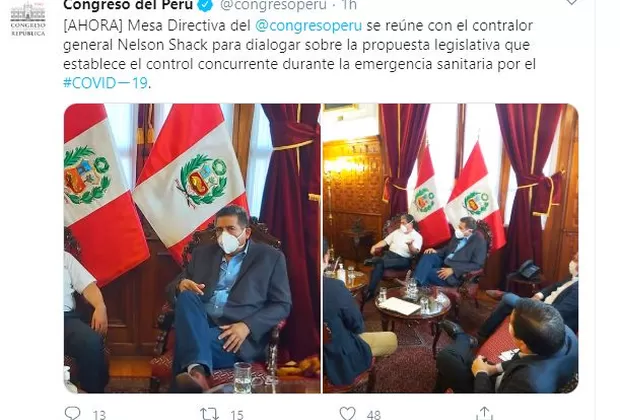The image size is (620, 420).
Task: Expand the tweet options chevron menu
Action: pyautogui.click(x=572, y=2)
